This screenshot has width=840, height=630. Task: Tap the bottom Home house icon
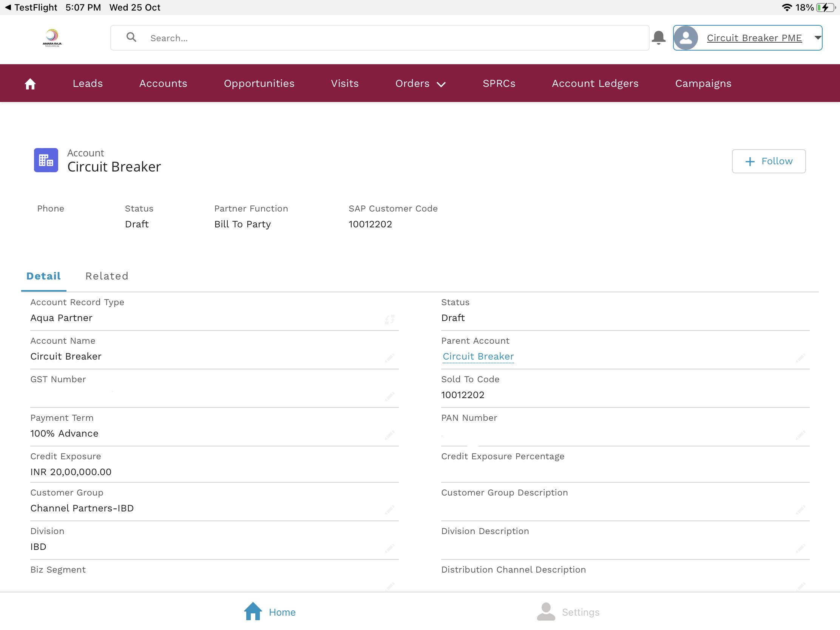coord(253,611)
